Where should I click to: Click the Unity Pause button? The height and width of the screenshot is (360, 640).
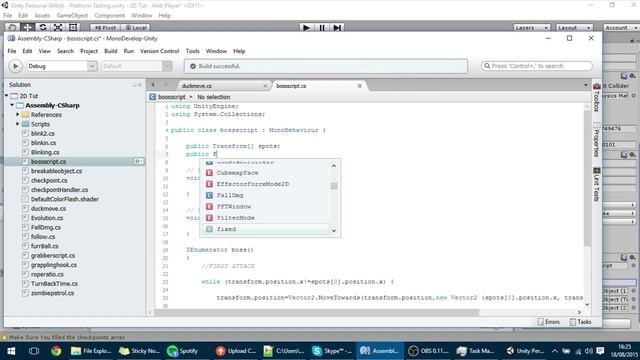tap(322, 27)
